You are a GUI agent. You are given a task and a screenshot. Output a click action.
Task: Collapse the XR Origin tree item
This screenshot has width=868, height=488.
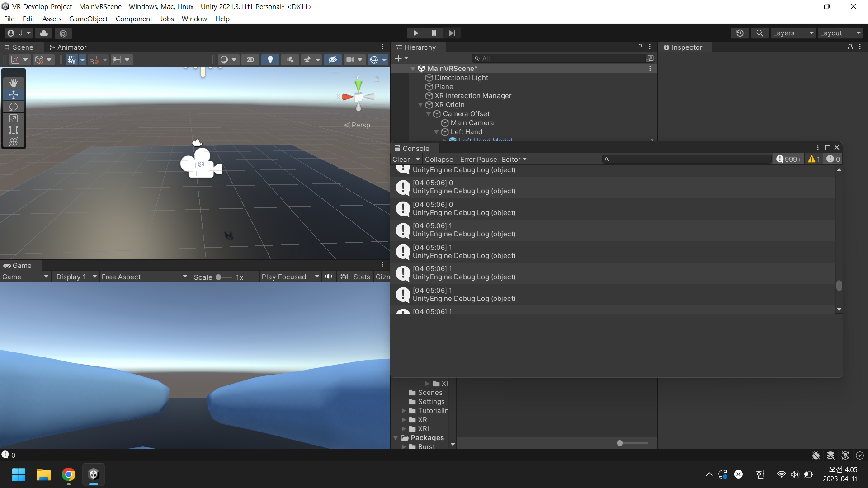(420, 105)
